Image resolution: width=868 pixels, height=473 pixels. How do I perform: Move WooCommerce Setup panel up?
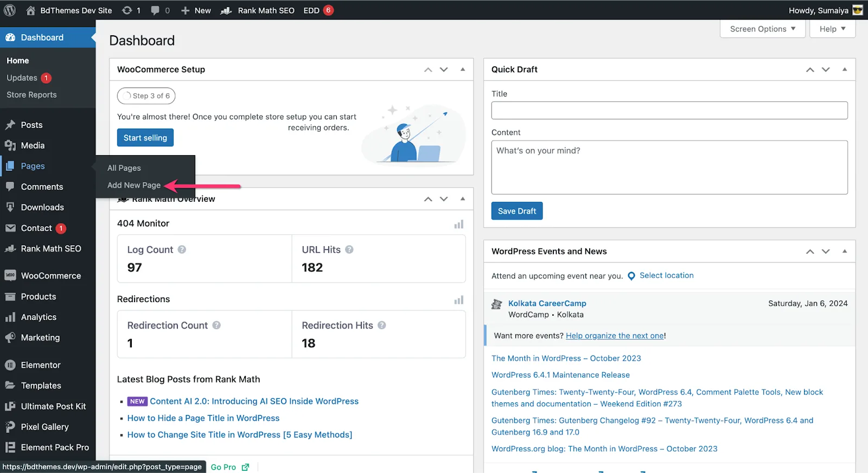(x=428, y=69)
